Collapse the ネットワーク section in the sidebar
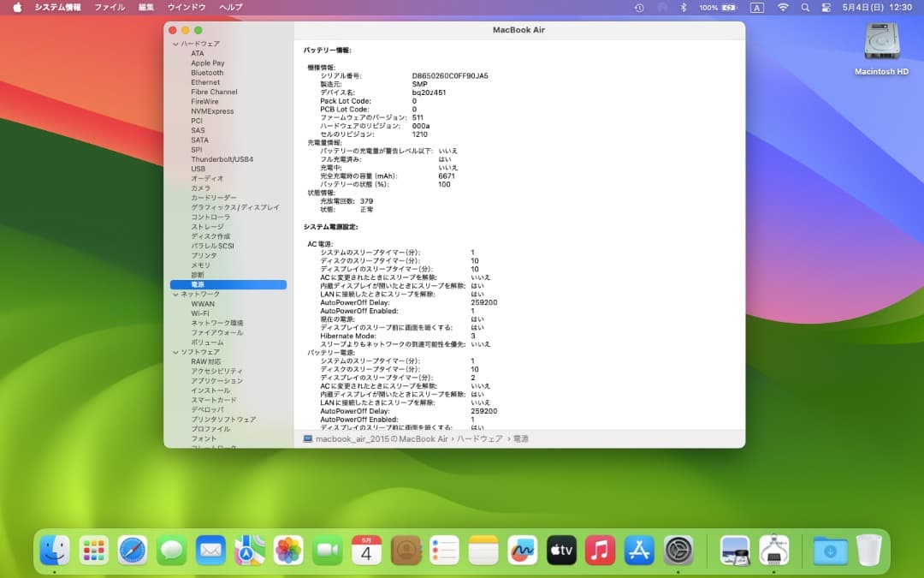 pyautogui.click(x=176, y=293)
